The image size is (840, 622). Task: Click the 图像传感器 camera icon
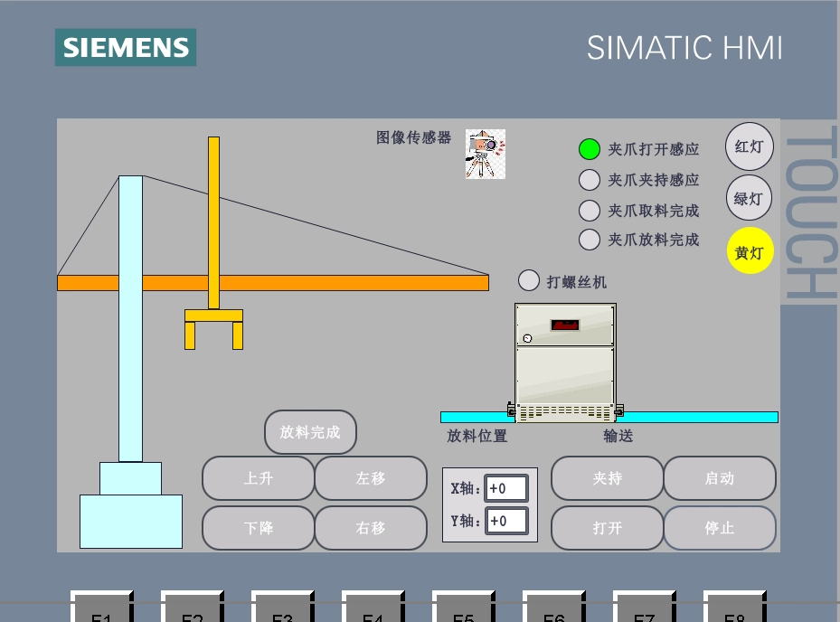point(485,154)
